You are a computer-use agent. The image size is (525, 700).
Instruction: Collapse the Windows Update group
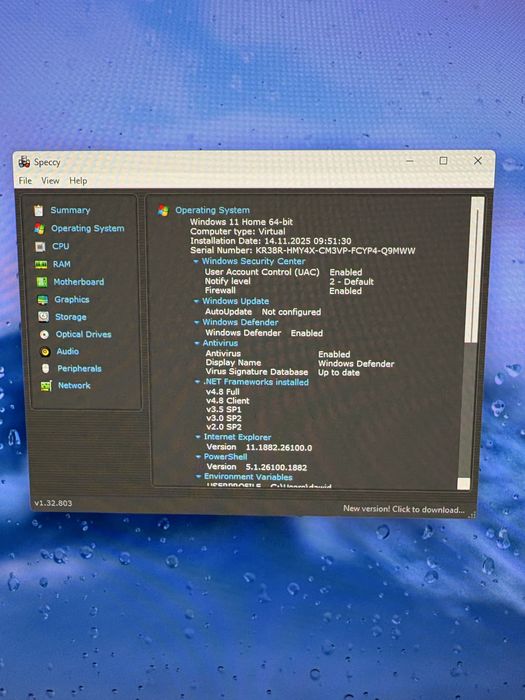pyautogui.click(x=196, y=301)
